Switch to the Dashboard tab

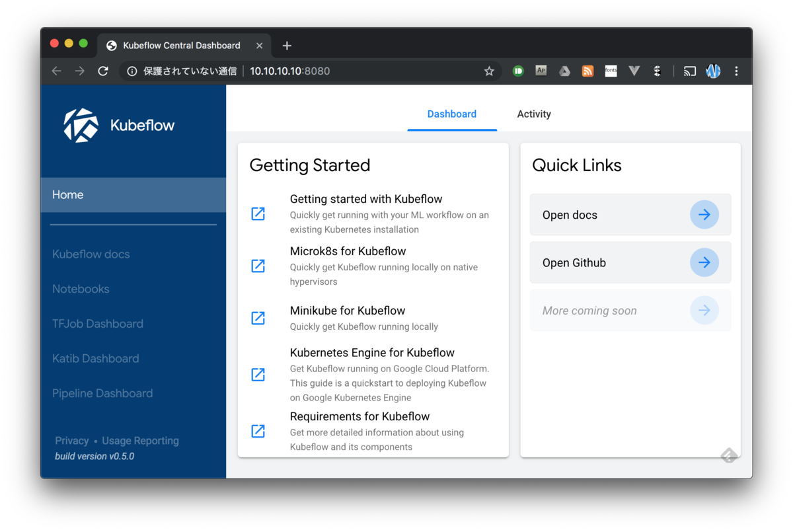(x=452, y=114)
